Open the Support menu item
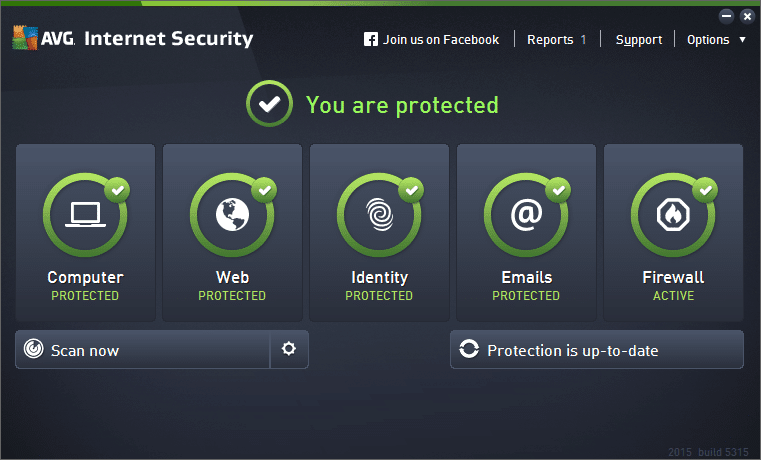 (x=638, y=40)
